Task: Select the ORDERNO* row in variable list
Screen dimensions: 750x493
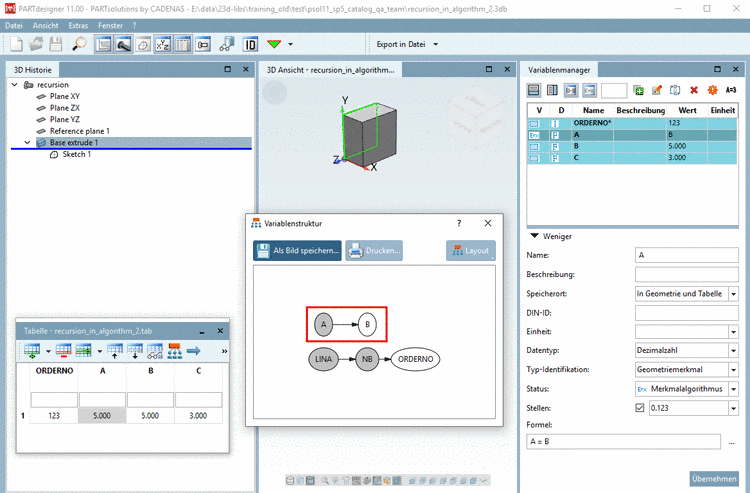Action: point(632,123)
